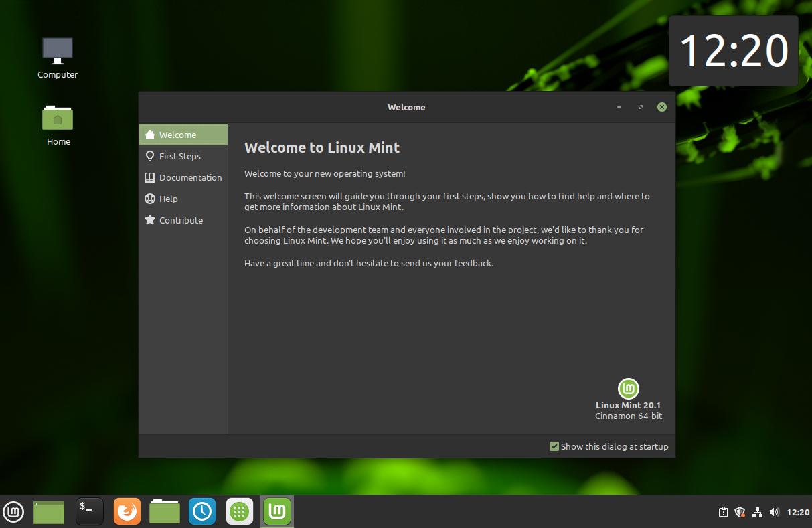Click the Show Desktop icon in the panel
This screenshot has height=528, width=812.
(49, 512)
